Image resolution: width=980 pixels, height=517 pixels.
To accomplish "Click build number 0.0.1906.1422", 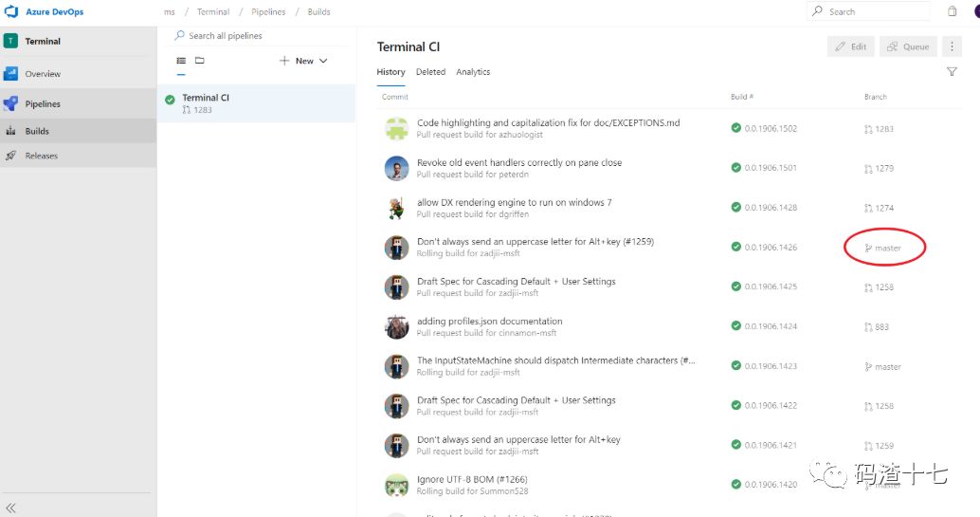I will (771, 406).
